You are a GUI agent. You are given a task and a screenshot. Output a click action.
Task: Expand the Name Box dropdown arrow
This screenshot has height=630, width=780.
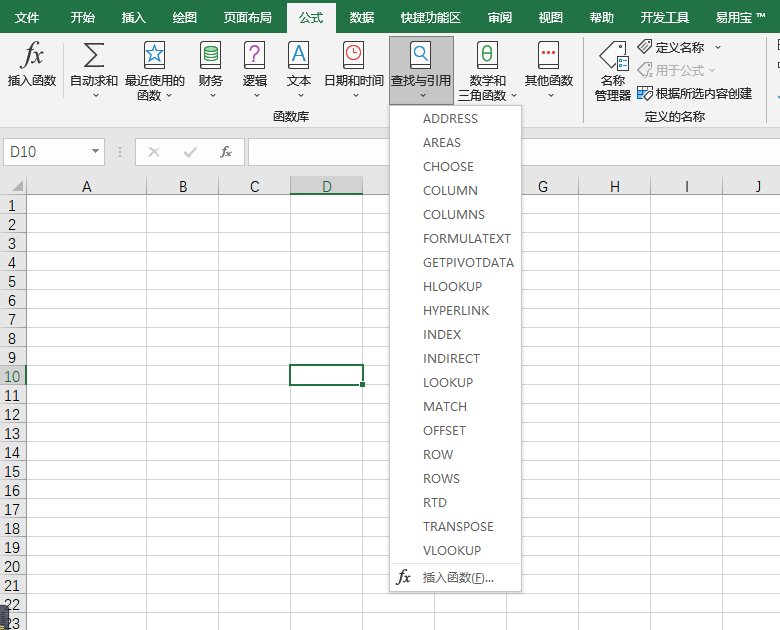95,151
